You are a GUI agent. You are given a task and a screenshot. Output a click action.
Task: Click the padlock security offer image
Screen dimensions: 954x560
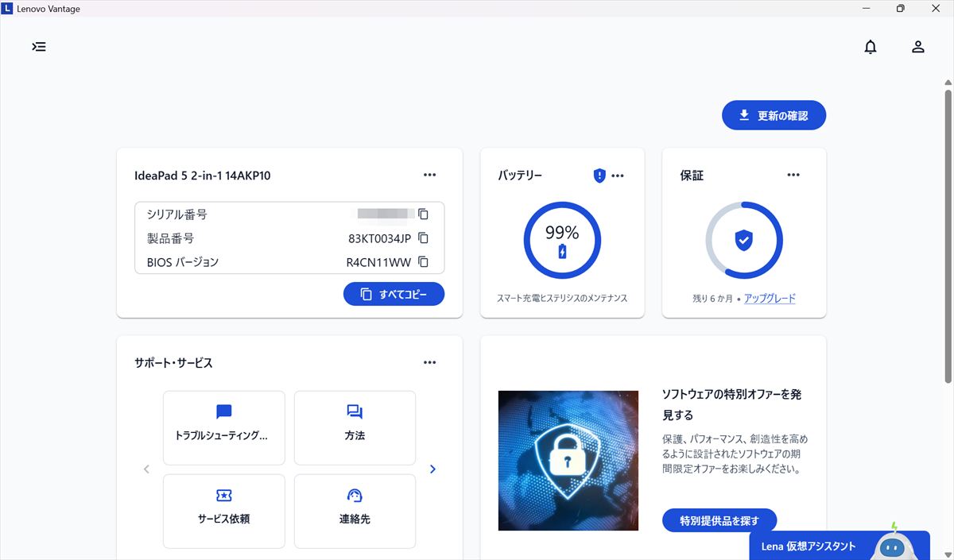click(x=568, y=460)
